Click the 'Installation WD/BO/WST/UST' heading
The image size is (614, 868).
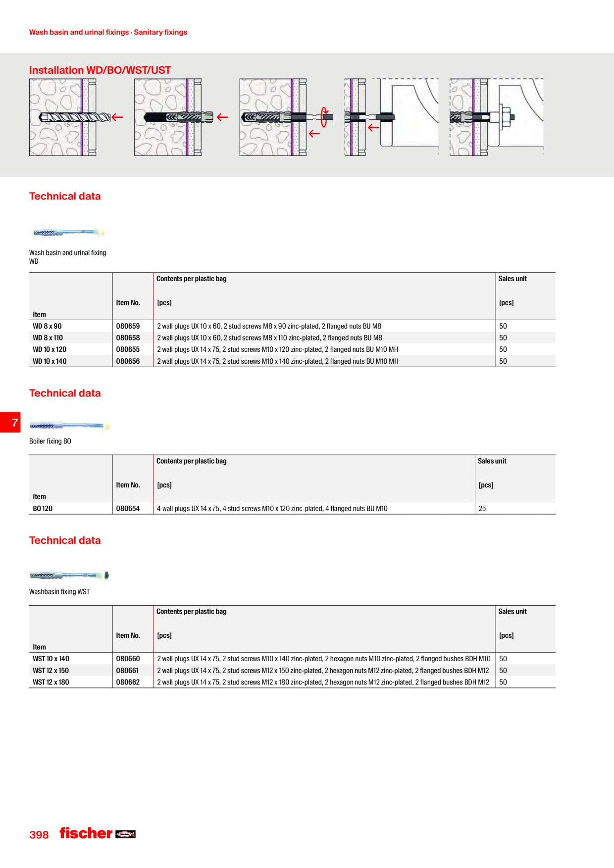pyautogui.click(x=100, y=70)
